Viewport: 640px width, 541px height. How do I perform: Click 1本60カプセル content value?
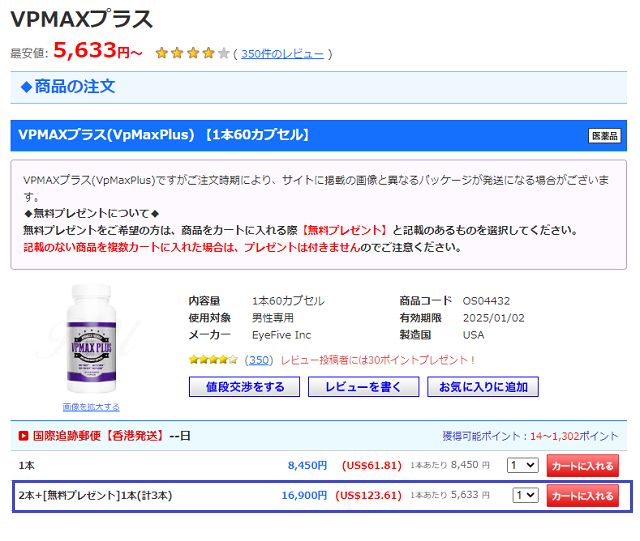(x=288, y=301)
